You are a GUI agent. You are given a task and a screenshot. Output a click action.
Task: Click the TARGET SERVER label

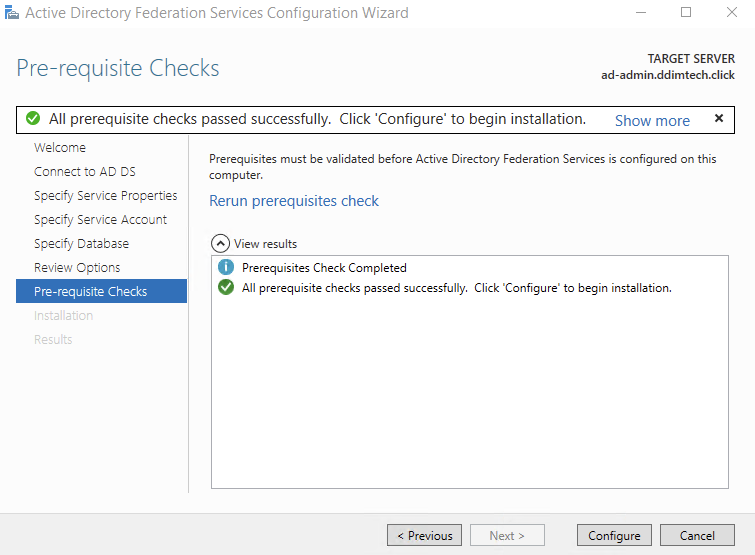(691, 59)
